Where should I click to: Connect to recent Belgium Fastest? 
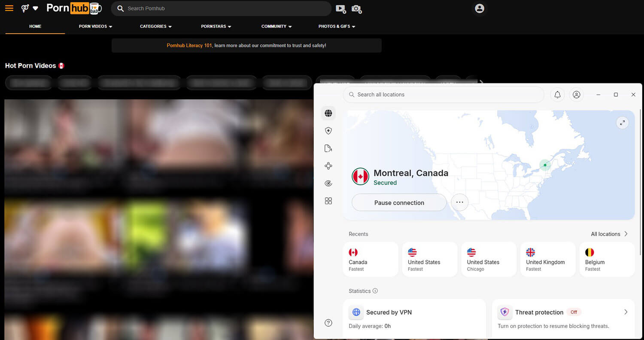607,259
